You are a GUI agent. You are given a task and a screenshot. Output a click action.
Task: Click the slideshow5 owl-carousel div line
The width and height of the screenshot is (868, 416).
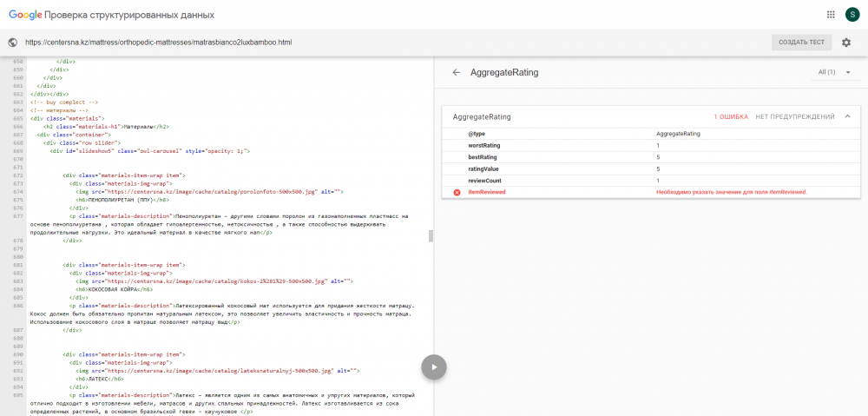(x=150, y=150)
